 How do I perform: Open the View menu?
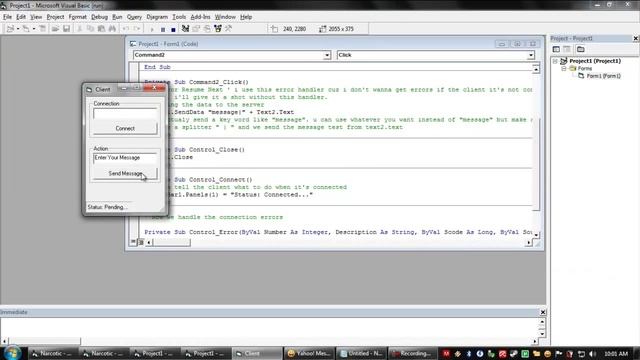click(36, 17)
